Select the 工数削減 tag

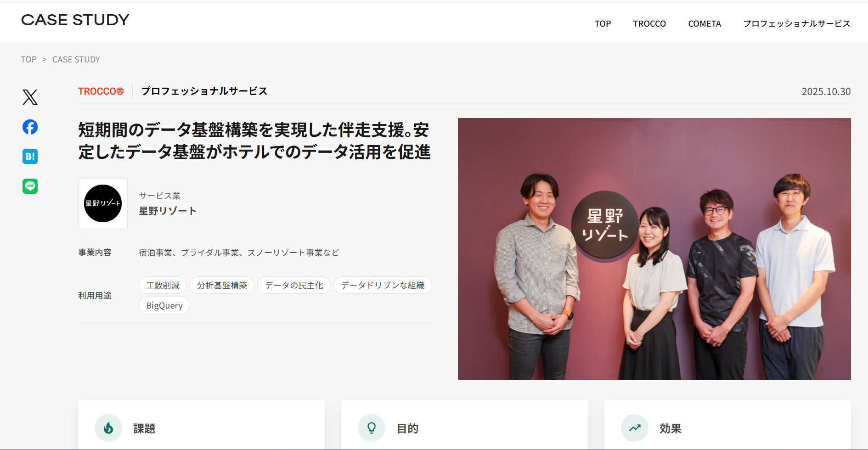click(x=163, y=285)
